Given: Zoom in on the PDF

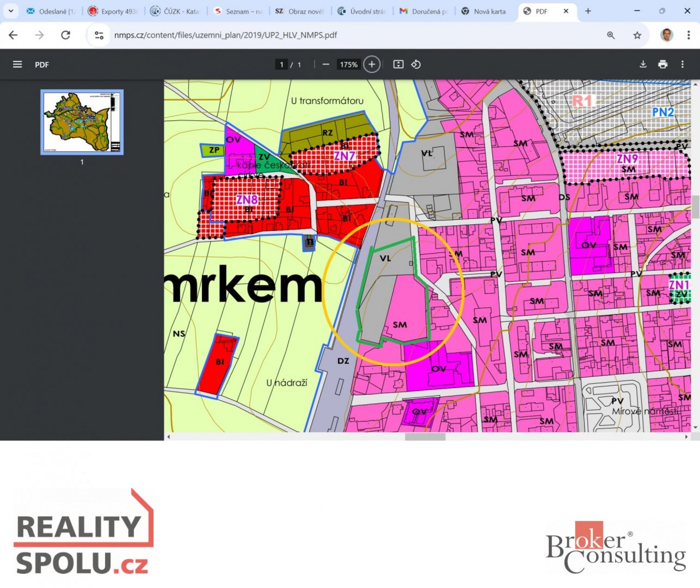Looking at the screenshot, I should (x=371, y=64).
